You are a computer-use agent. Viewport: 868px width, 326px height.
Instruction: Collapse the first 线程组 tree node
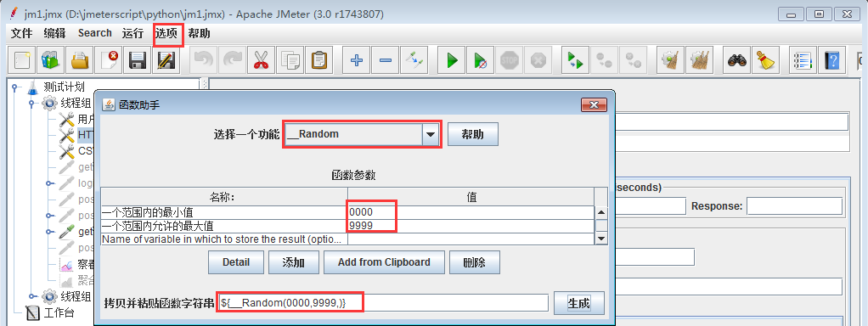[x=32, y=103]
